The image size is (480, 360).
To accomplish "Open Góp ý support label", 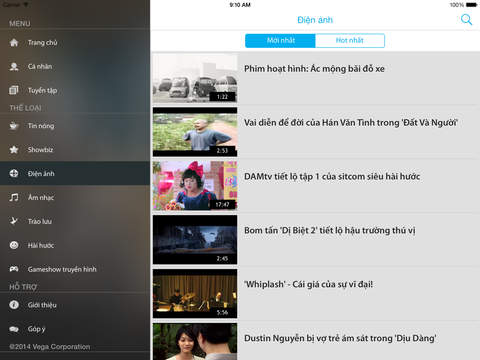I will click(x=37, y=329).
